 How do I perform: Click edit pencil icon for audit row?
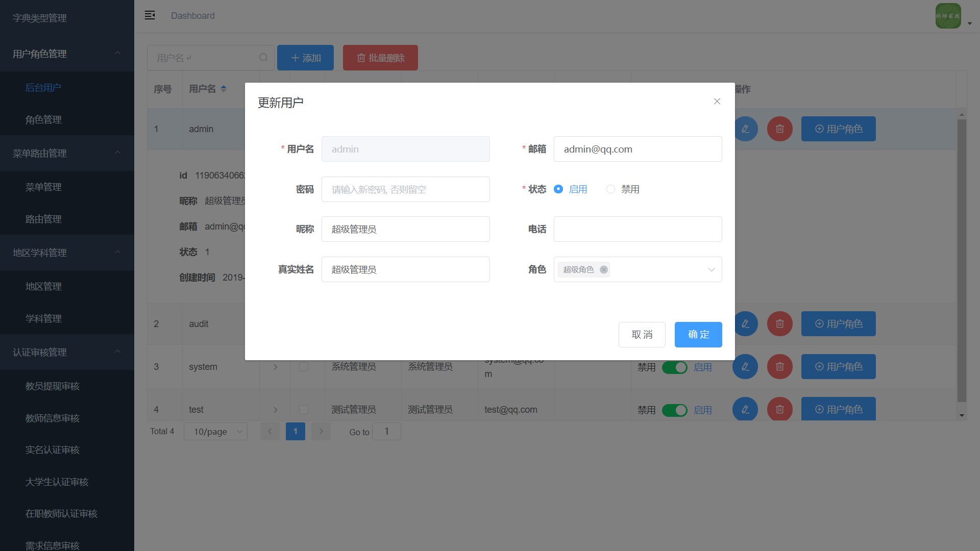[745, 324]
